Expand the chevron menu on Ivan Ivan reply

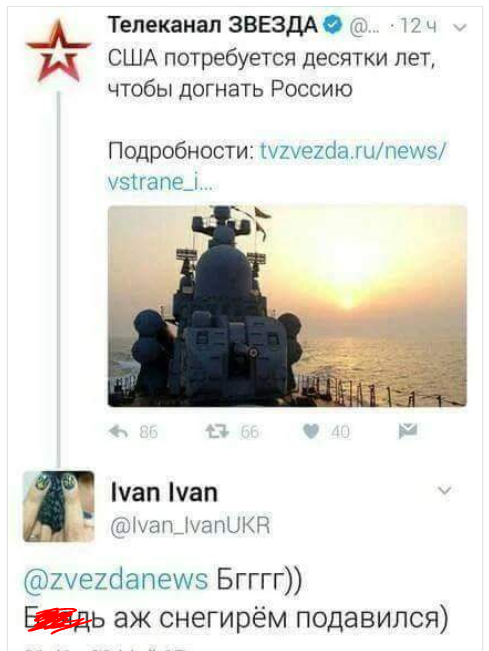pyautogui.click(x=445, y=491)
